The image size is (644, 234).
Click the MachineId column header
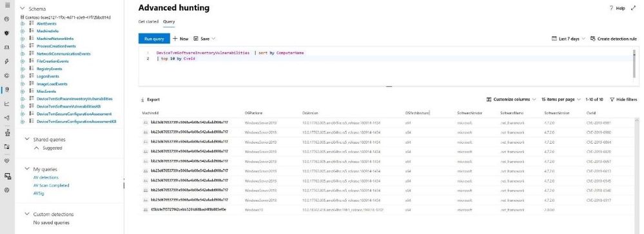151,112
